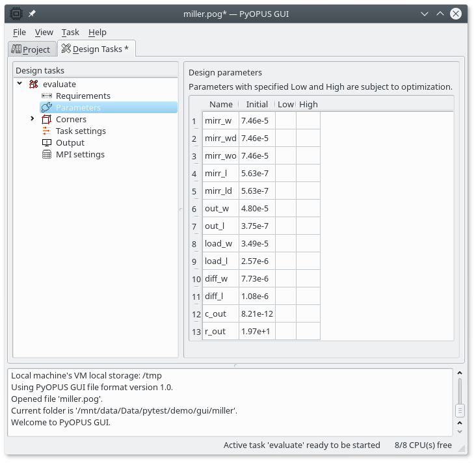
Task: Expand the Corners tree node
Action: [x=33, y=118]
